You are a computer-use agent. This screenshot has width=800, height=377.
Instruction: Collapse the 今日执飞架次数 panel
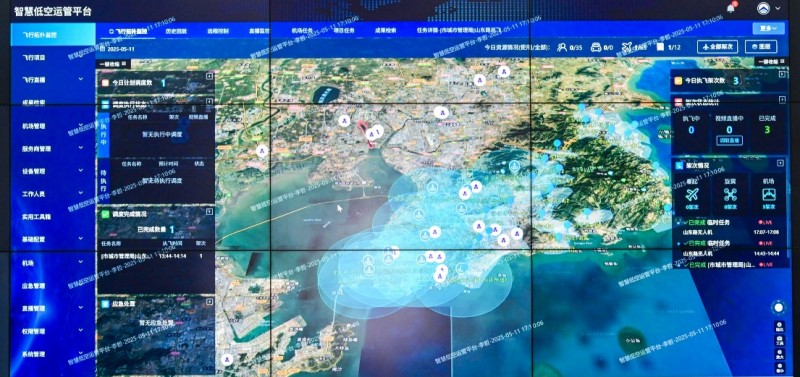783,74
